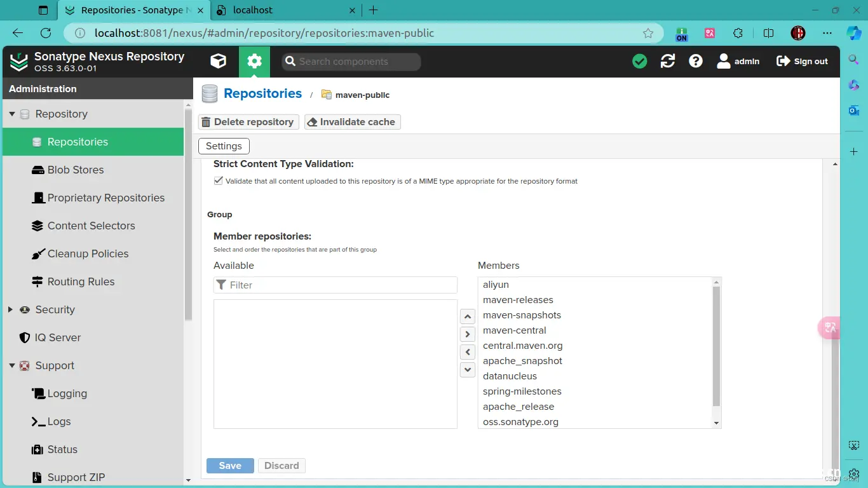Viewport: 868px width, 488px height.
Task: Open the Help question mark icon
Action: (x=696, y=61)
